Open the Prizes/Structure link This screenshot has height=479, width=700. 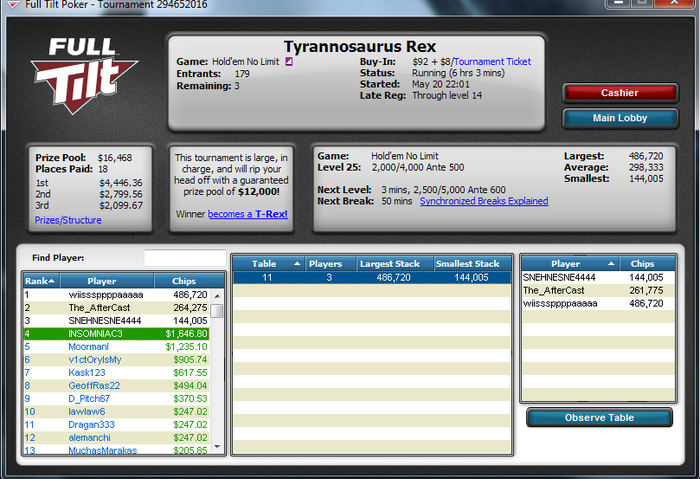coord(68,220)
